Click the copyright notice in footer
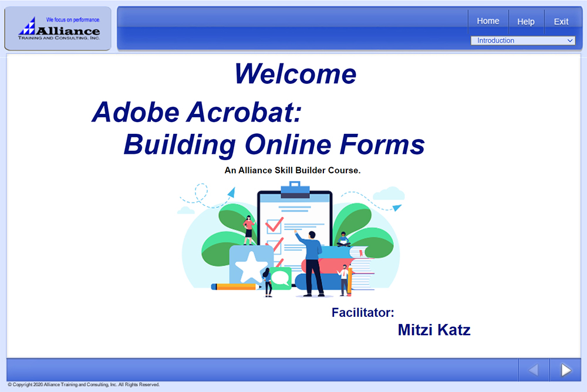The height and width of the screenshot is (392, 587). tap(83, 385)
